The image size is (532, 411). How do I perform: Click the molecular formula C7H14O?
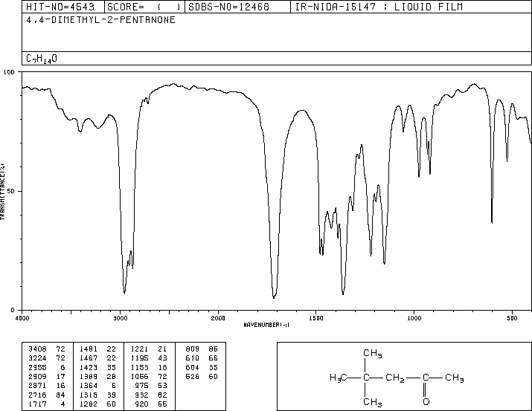pos(42,59)
